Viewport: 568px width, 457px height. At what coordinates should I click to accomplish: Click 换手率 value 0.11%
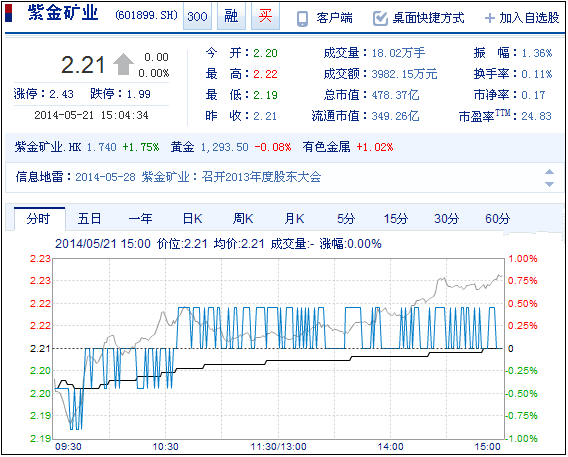click(537, 74)
